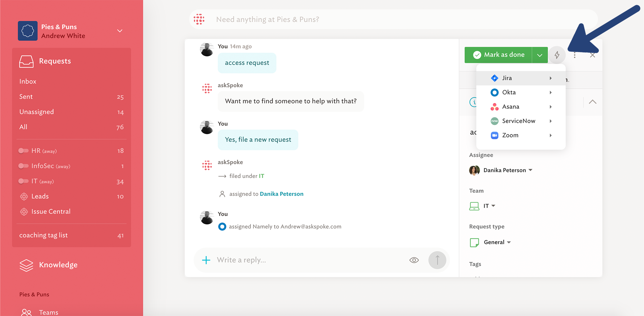The height and width of the screenshot is (316, 644).
Task: Click the plus attachment icon in reply box
Action: click(206, 260)
